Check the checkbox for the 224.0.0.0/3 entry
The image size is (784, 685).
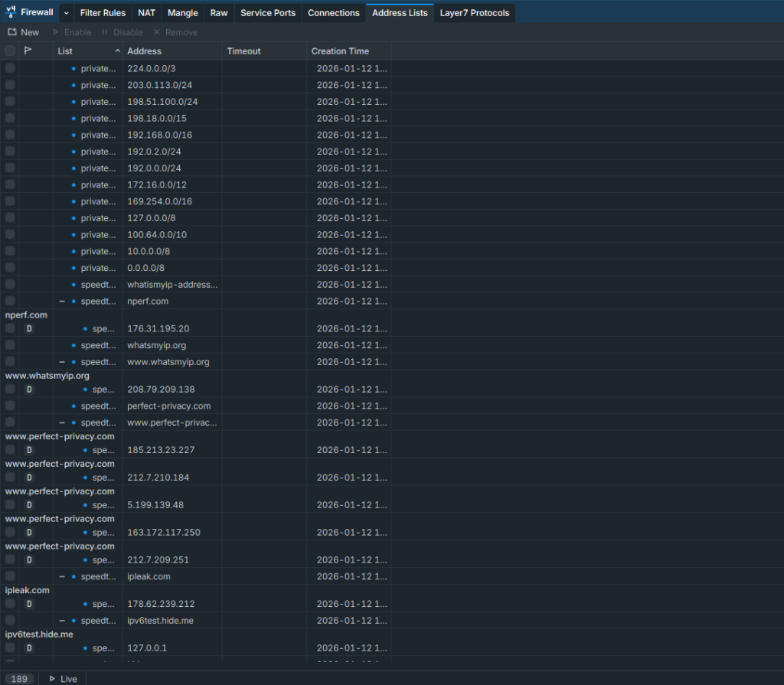[9, 68]
